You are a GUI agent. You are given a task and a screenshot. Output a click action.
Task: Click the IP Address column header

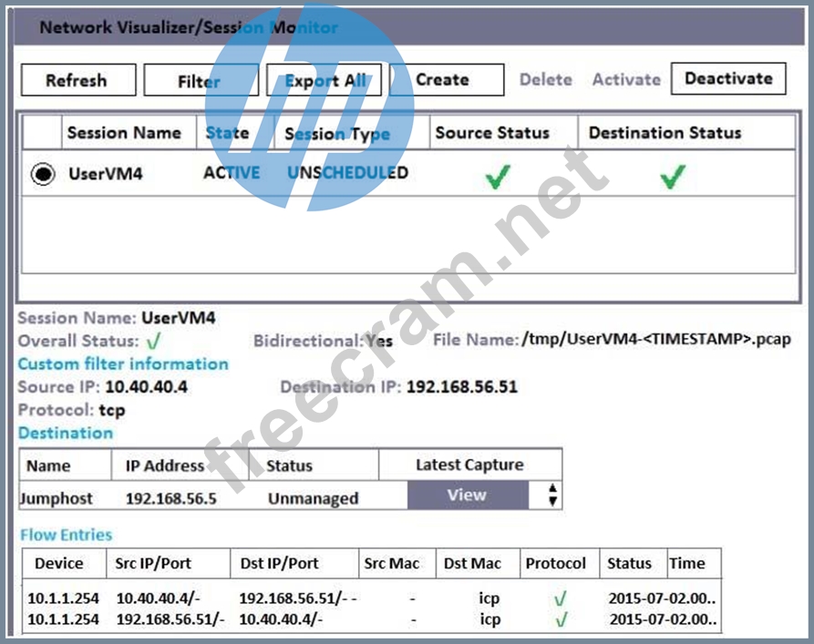165,465
